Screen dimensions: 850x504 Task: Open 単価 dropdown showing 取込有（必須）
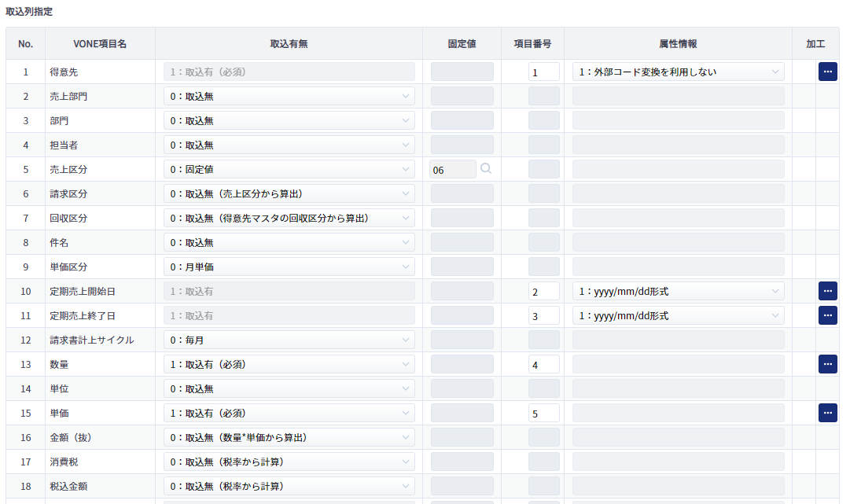coord(289,413)
